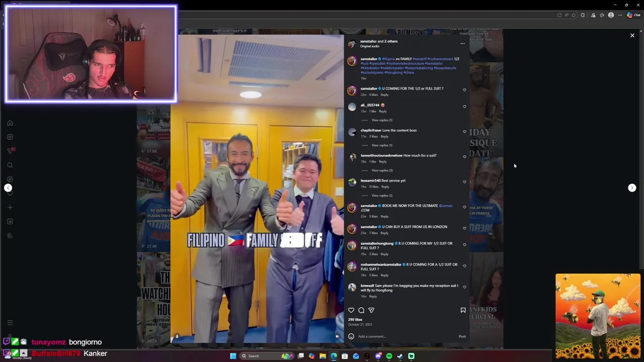Open leoaamir540's profile avatar

coord(352,183)
